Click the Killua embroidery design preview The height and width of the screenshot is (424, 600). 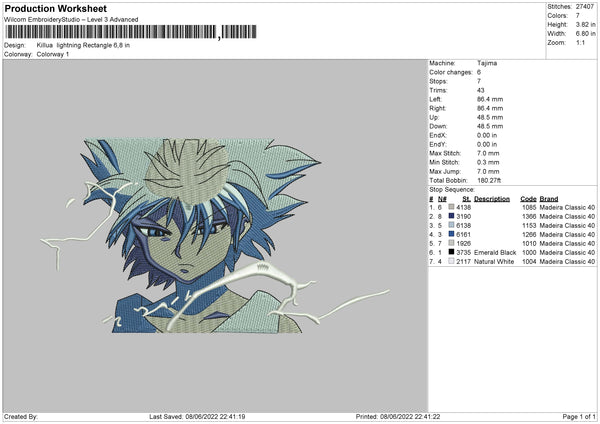pos(215,235)
